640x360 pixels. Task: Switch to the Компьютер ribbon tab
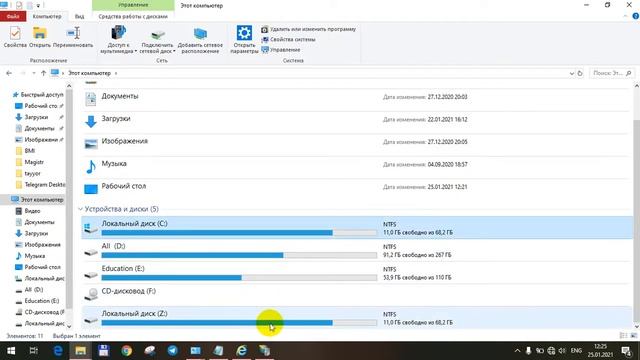[x=47, y=16]
